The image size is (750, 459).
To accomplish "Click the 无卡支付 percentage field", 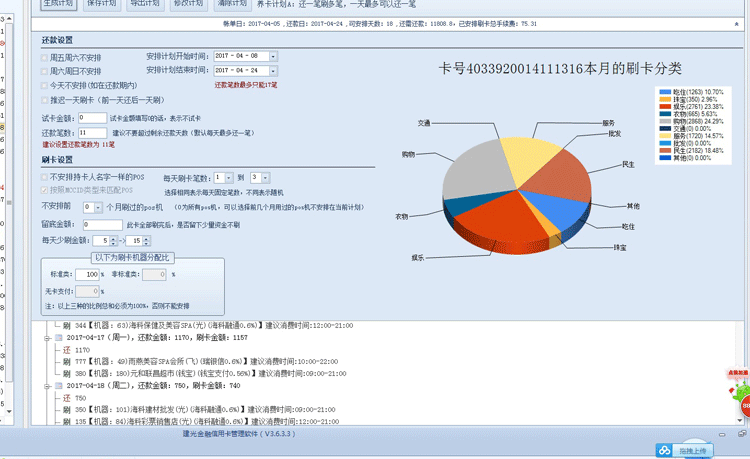I will [x=87, y=291].
